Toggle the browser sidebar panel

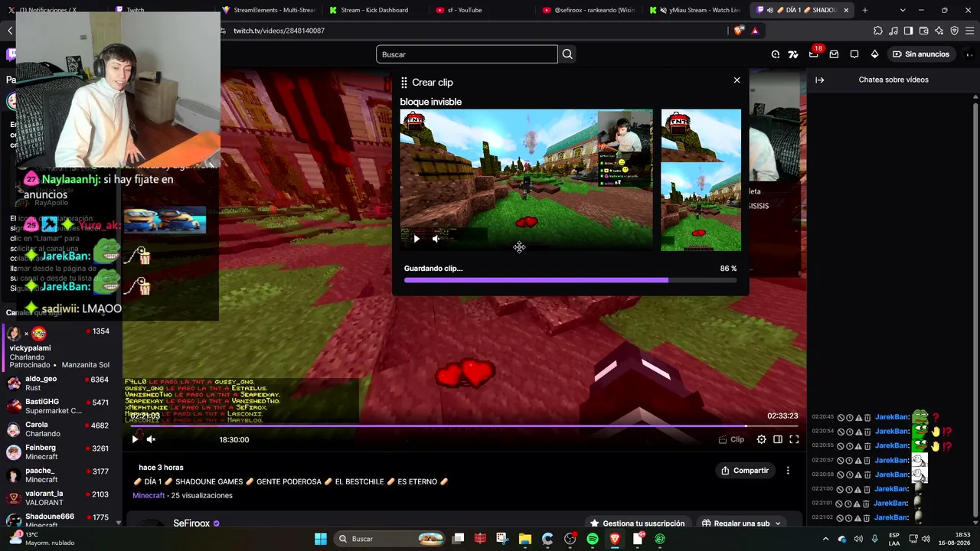click(908, 31)
